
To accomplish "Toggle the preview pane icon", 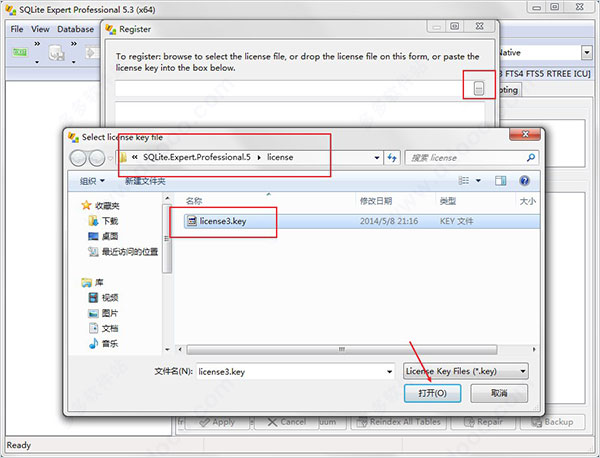I will pos(501,181).
